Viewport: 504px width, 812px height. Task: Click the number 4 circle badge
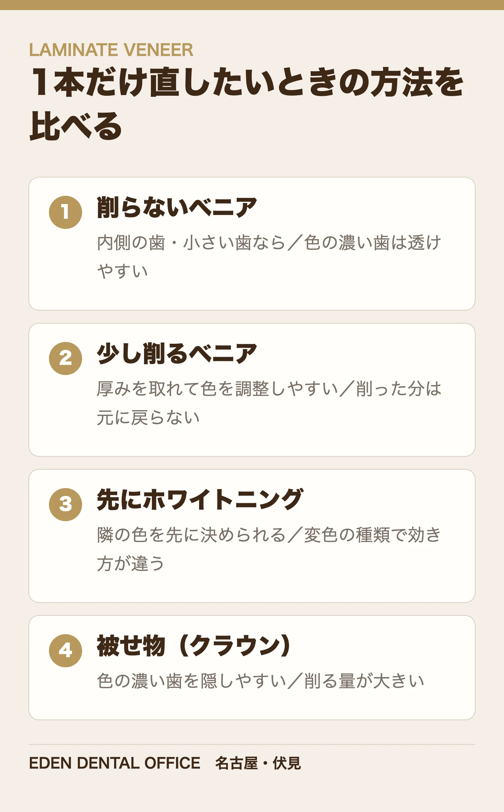pos(66,650)
